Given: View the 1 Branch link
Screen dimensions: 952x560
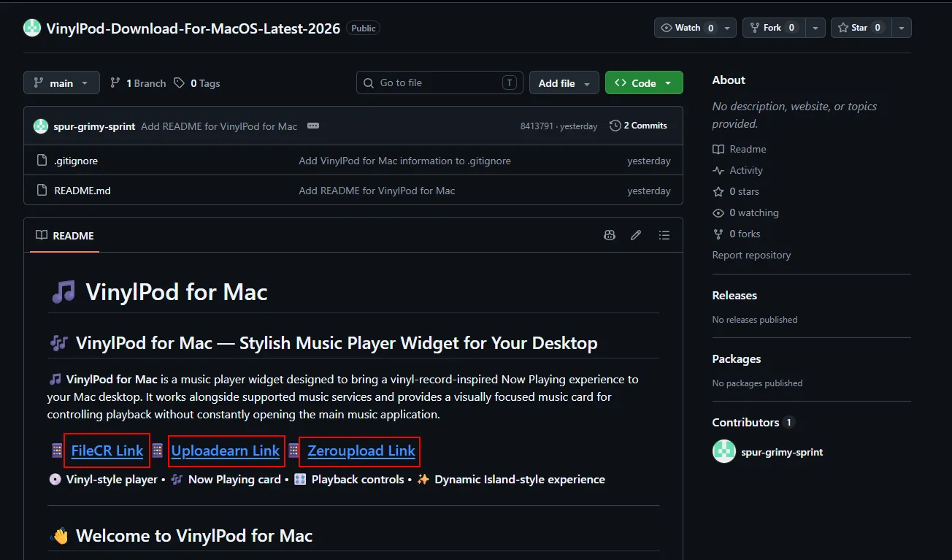Looking at the screenshot, I should [x=138, y=83].
